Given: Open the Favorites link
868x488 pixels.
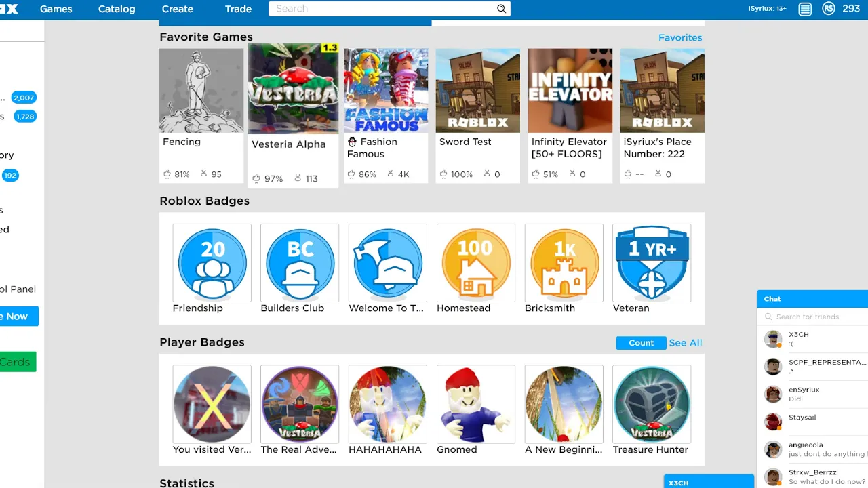Looking at the screenshot, I should click(680, 37).
